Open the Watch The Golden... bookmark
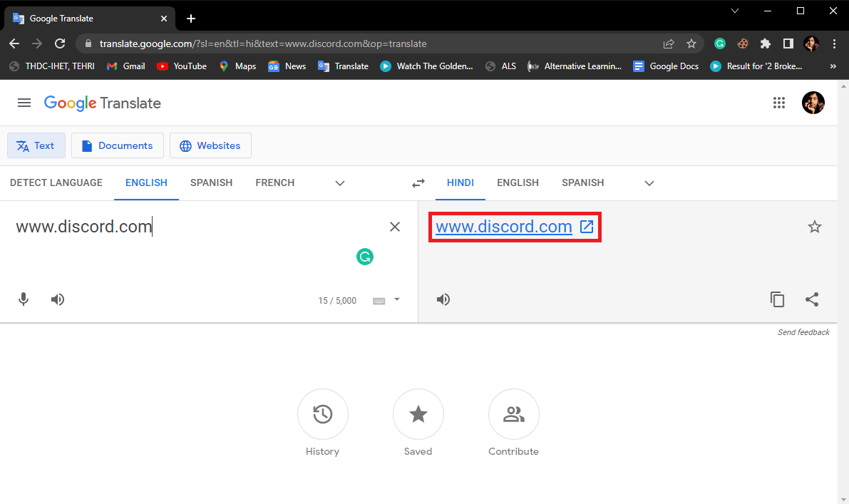 click(x=427, y=66)
